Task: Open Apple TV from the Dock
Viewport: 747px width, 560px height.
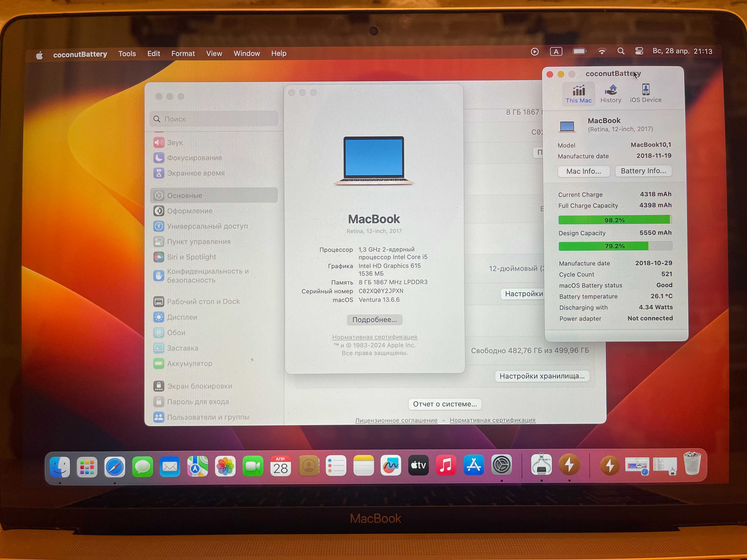Action: [x=418, y=465]
